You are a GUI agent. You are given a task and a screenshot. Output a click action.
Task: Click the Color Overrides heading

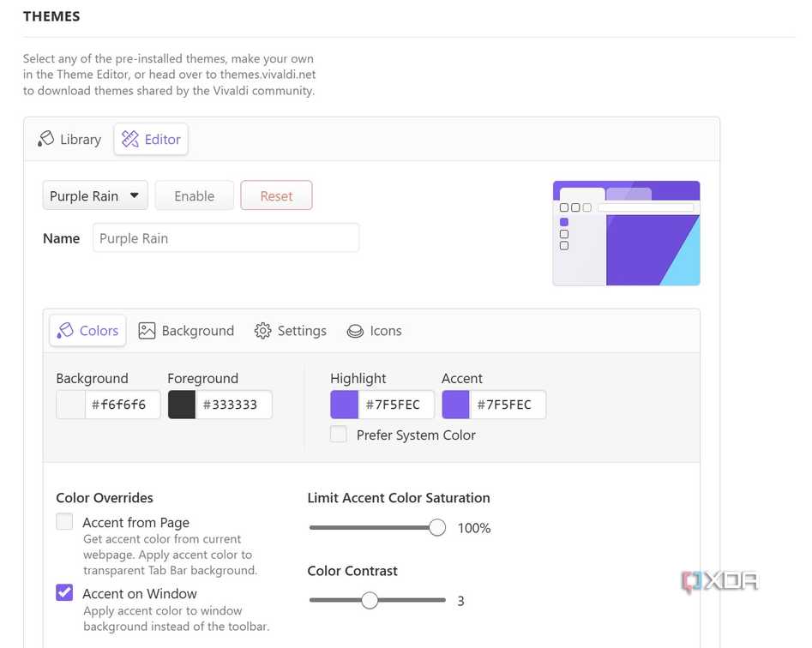[105, 498]
